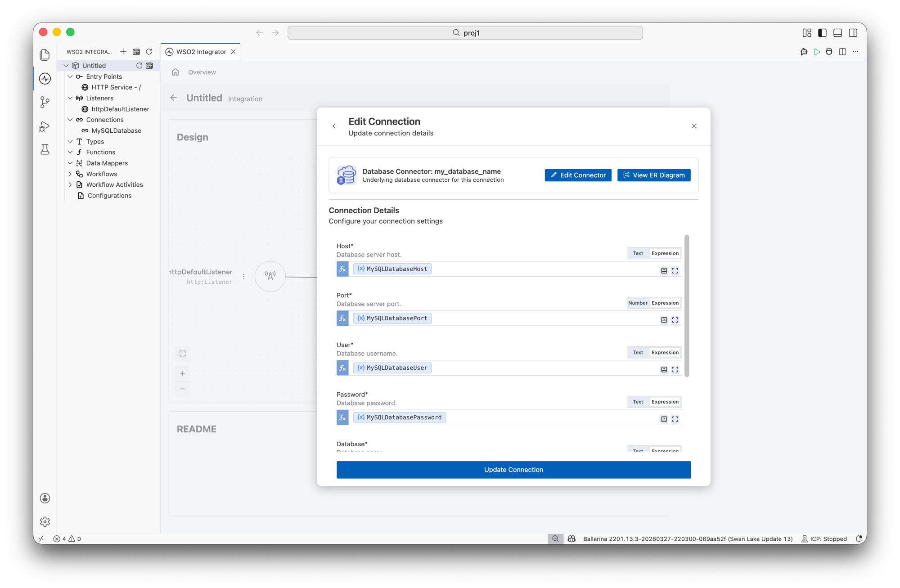Viewport: 900px width, 588px height.
Task: Click back arrow beside Untitled Integration title
Action: click(174, 98)
